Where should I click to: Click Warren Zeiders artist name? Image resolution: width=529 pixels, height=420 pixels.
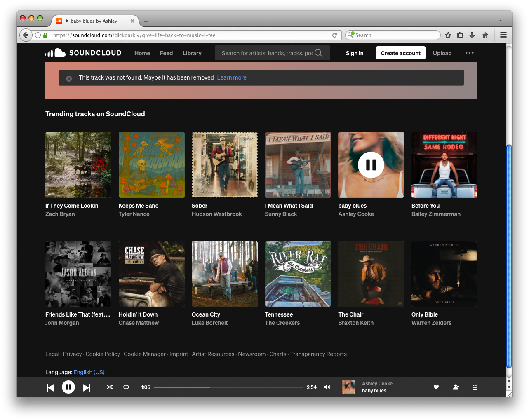click(431, 323)
